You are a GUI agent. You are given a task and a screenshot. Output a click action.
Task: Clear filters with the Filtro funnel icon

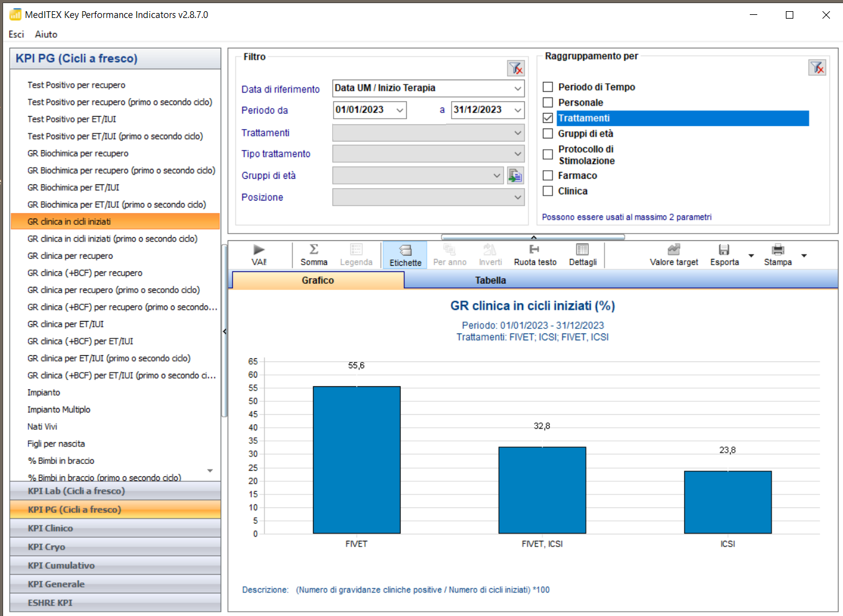coord(516,68)
